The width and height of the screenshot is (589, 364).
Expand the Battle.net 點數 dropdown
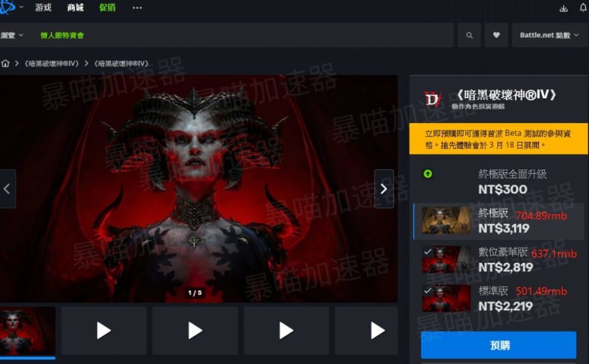tap(549, 35)
